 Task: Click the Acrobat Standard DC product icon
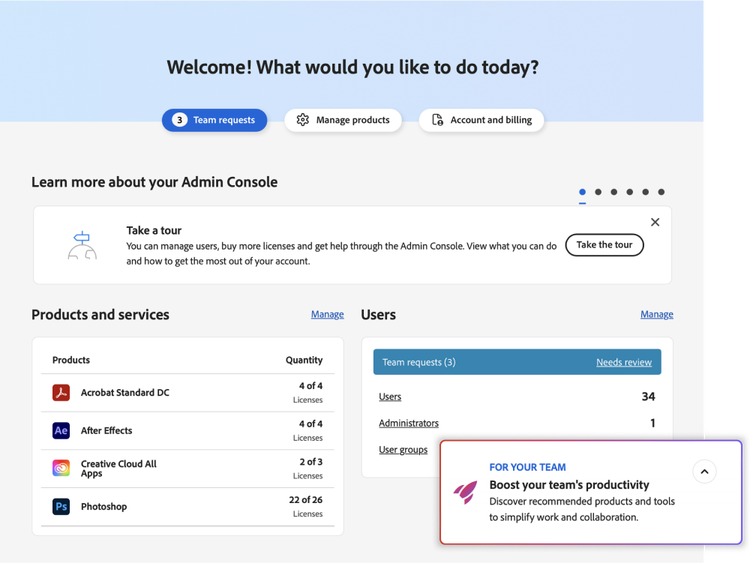(61, 393)
